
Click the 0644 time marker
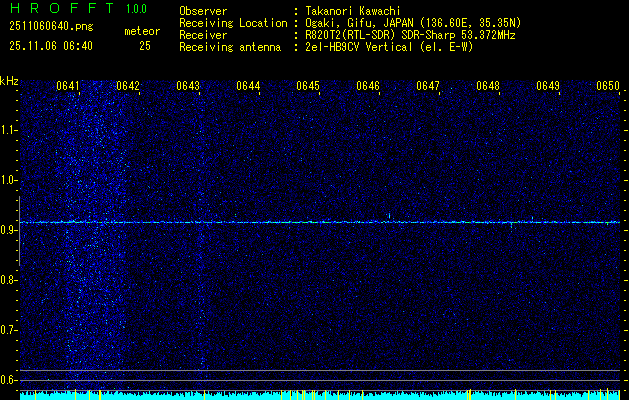tap(248, 86)
